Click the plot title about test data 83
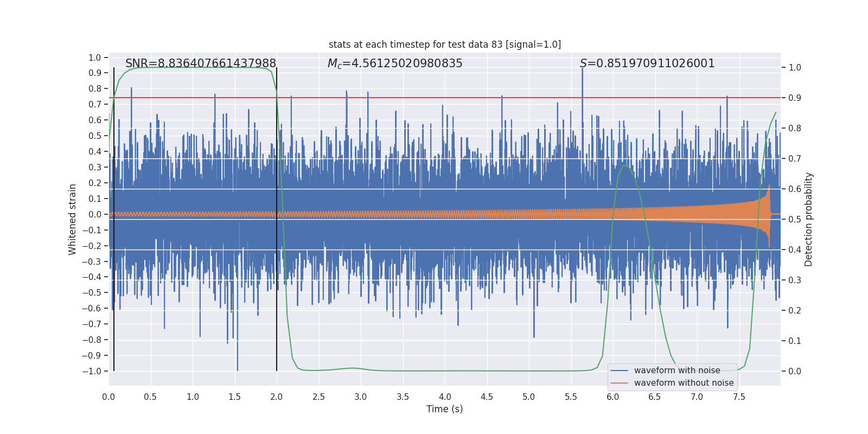The image size is (868, 434). click(445, 44)
